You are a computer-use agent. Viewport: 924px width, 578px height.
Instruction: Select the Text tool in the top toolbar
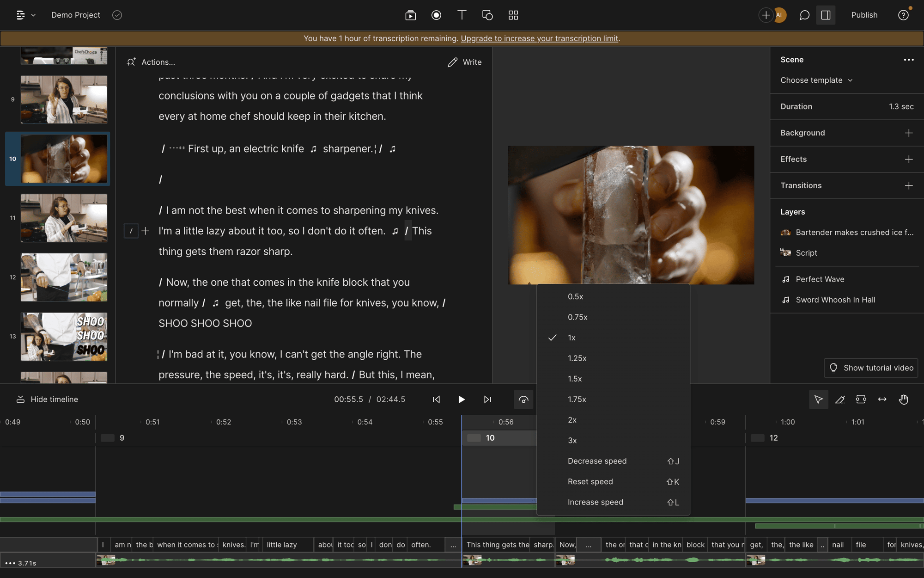coord(461,15)
